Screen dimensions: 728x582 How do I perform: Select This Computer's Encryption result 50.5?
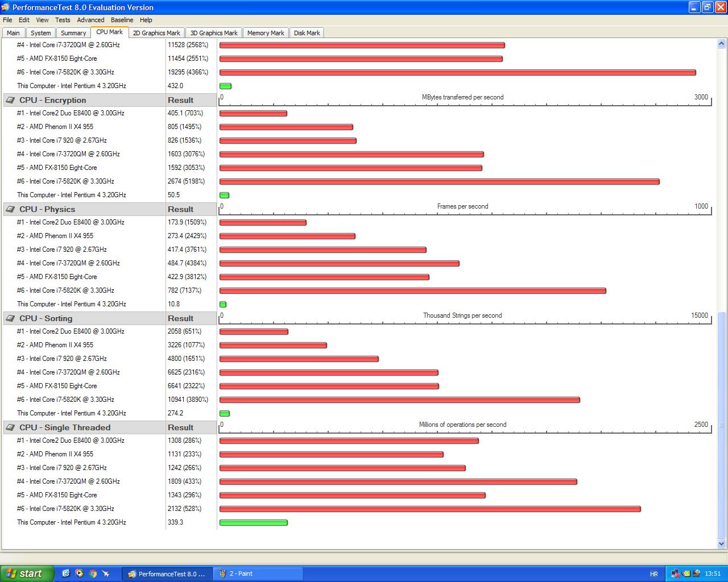(x=173, y=195)
